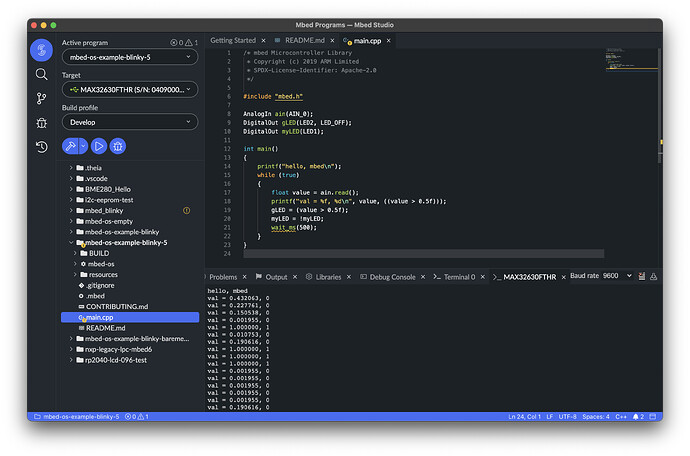
Task: Open the Active program dropdown
Action: click(129, 57)
